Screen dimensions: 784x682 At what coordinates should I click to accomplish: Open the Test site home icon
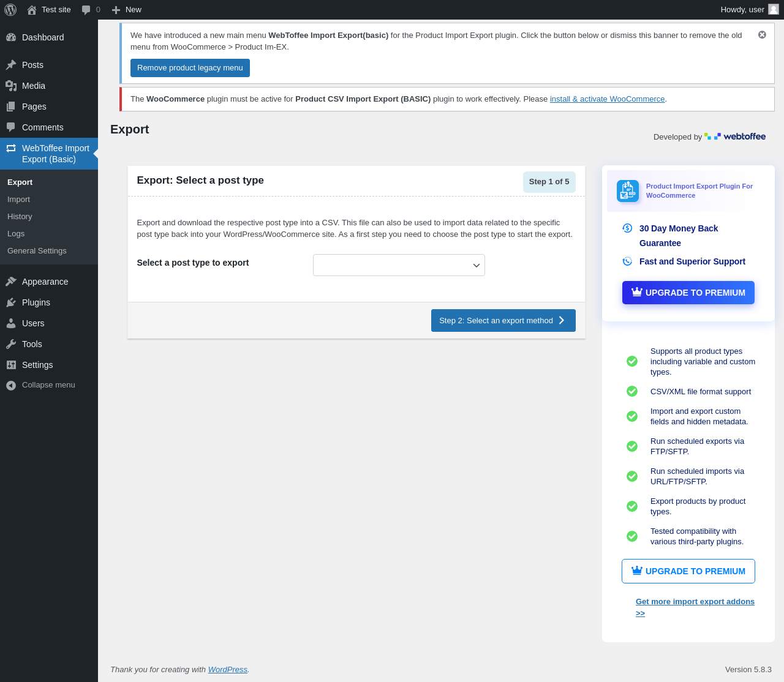click(32, 10)
